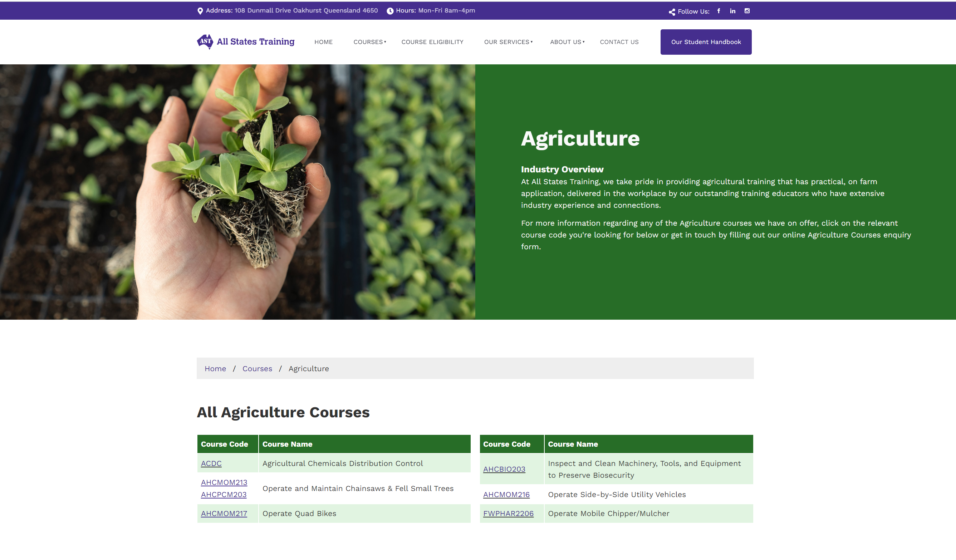This screenshot has width=956, height=560.
Task: Go to the Home menu item
Action: (323, 42)
